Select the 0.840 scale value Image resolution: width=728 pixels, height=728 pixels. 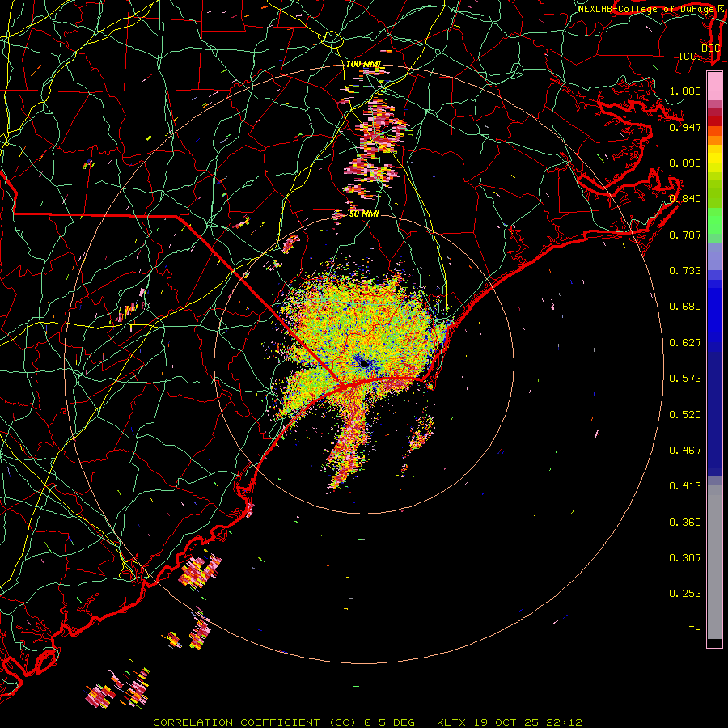click(x=685, y=199)
